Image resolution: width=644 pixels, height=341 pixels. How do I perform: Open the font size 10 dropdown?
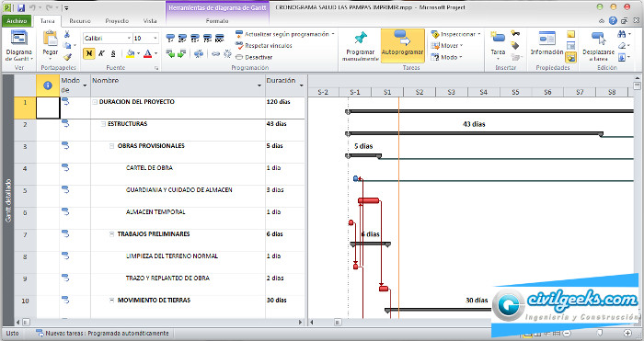click(x=155, y=39)
